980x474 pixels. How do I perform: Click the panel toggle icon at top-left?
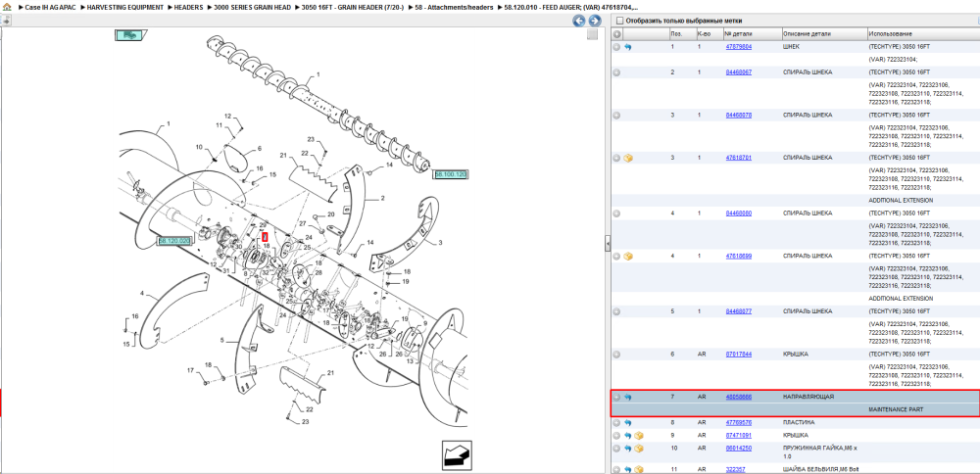tap(6, 21)
